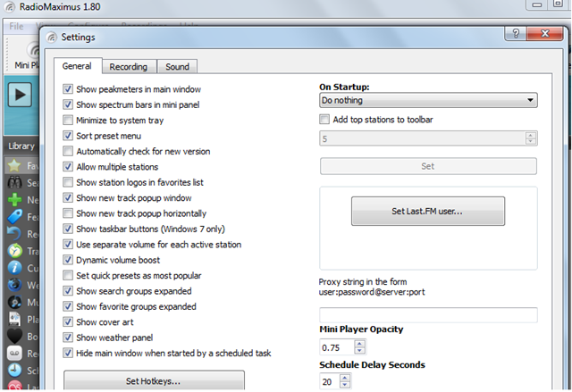572x392 pixels.
Task: Switch to the Recording tab
Action: pos(129,66)
